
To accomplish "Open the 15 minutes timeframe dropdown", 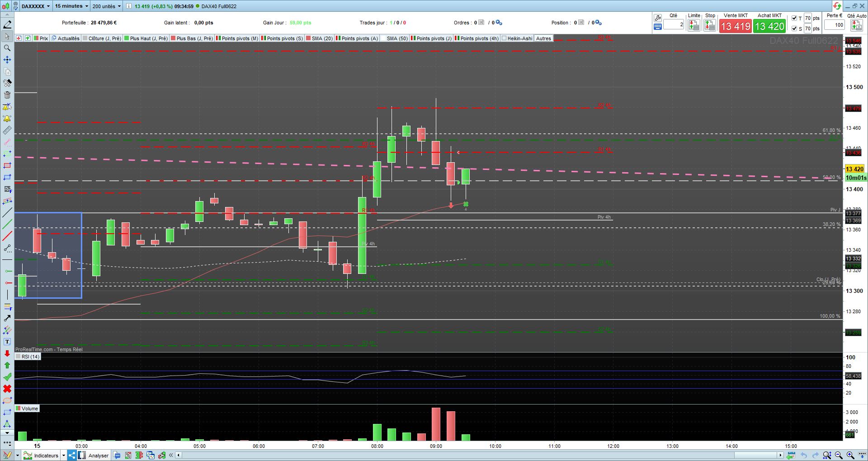I will [71, 6].
